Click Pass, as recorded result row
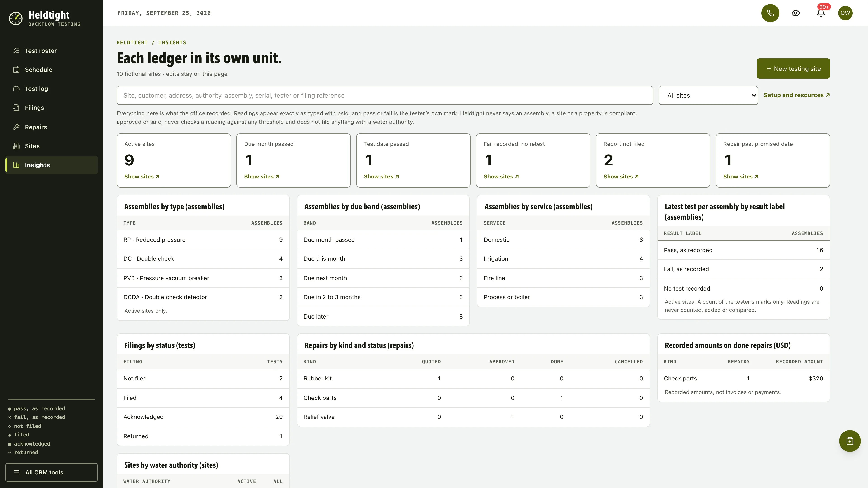 tap(743, 250)
